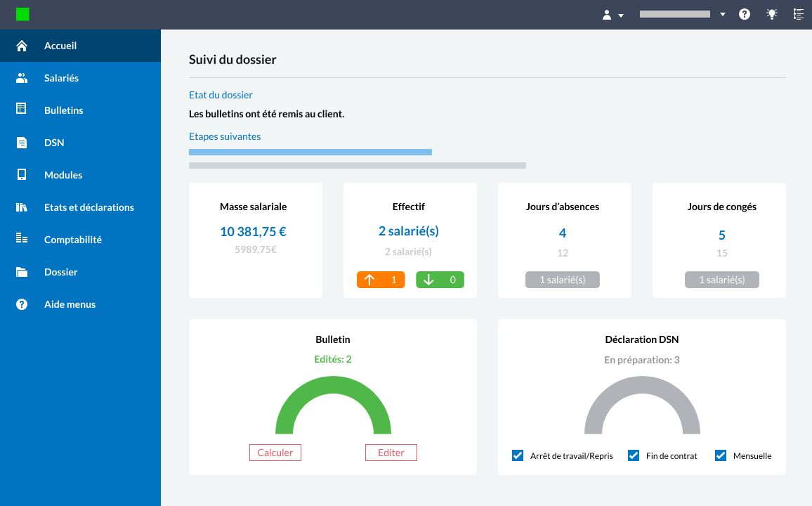This screenshot has height=506, width=812.
Task: Click the Comptabilité list icon
Action: (x=22, y=239)
